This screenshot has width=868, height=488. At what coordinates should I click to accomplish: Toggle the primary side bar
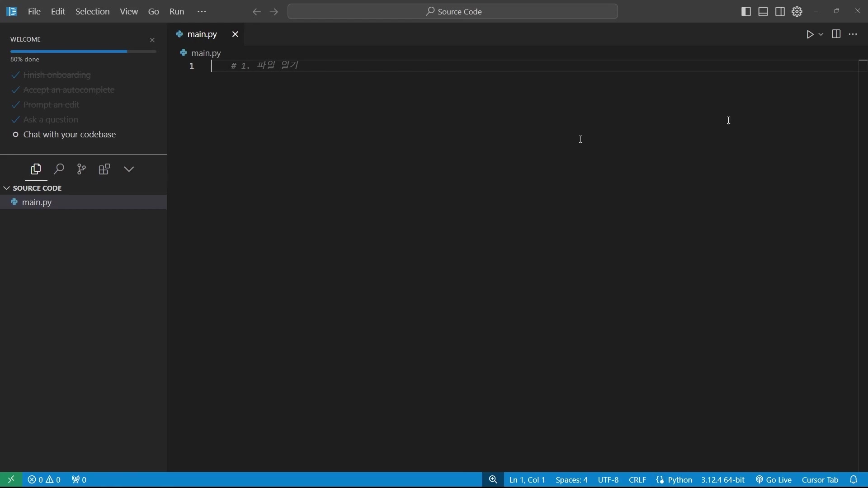[x=747, y=12]
